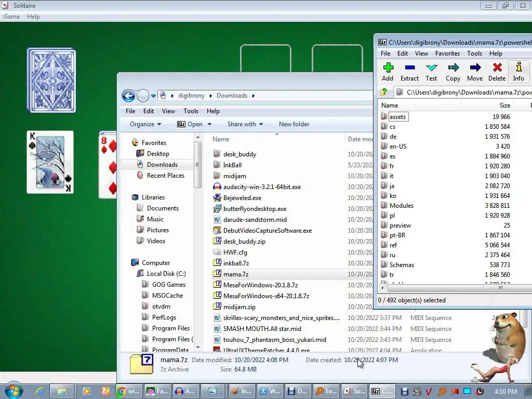Select touhou_7_phantasm_boss_yukari.mid file

pos(274,340)
